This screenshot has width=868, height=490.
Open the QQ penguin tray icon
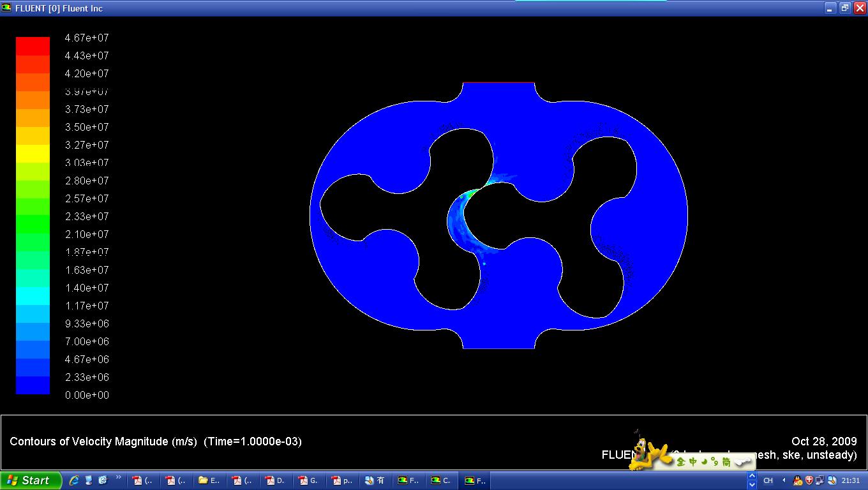798,480
